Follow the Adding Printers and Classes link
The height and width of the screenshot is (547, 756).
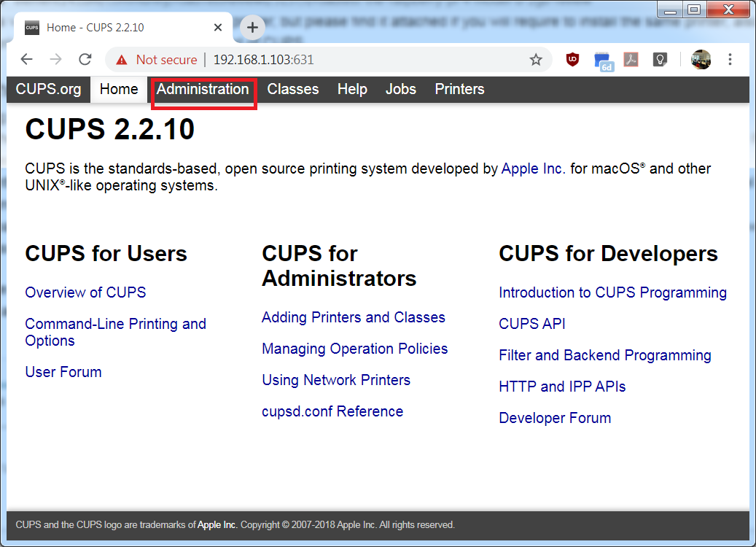tap(353, 317)
